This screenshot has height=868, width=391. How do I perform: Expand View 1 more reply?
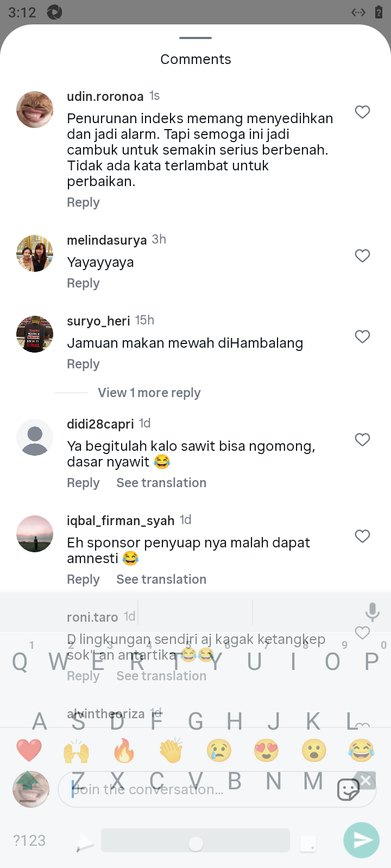point(149,393)
